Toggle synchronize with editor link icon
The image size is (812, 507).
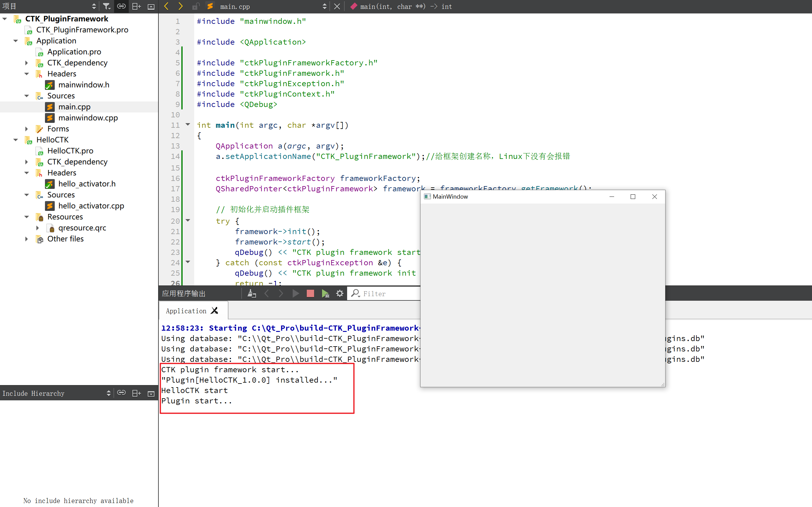coord(121,6)
